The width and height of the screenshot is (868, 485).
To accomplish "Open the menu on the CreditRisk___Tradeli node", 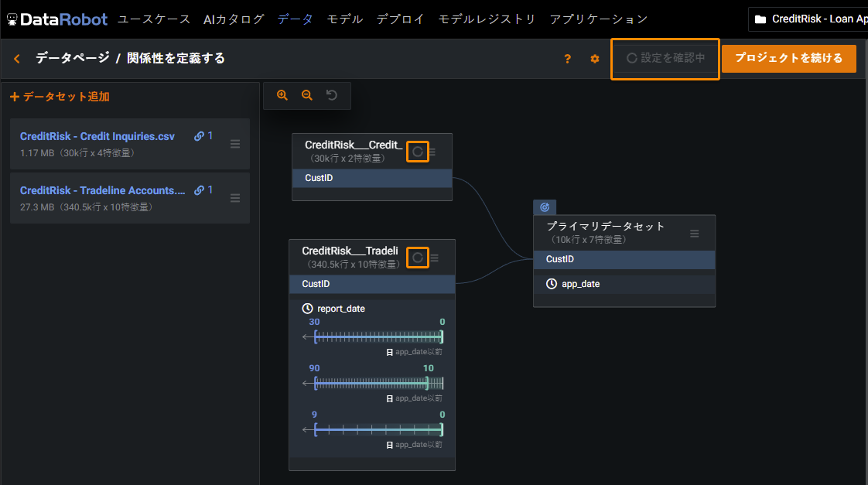I will coord(435,258).
